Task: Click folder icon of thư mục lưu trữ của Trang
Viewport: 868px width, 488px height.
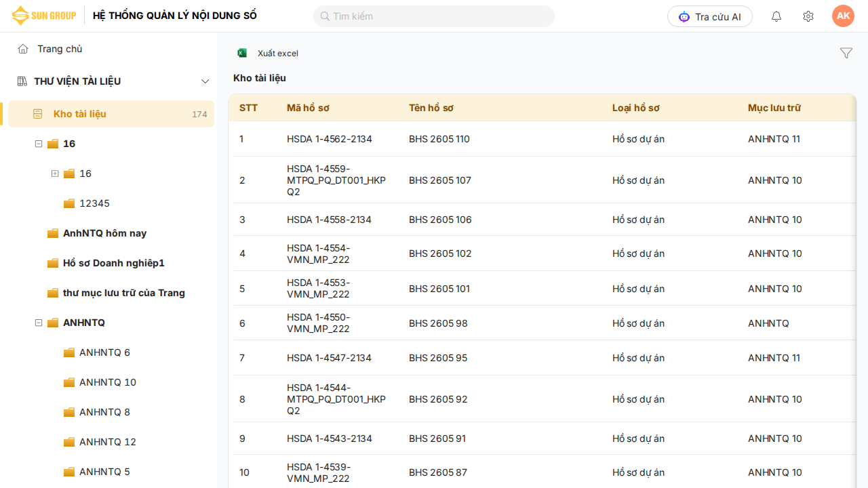Action: [x=53, y=293]
